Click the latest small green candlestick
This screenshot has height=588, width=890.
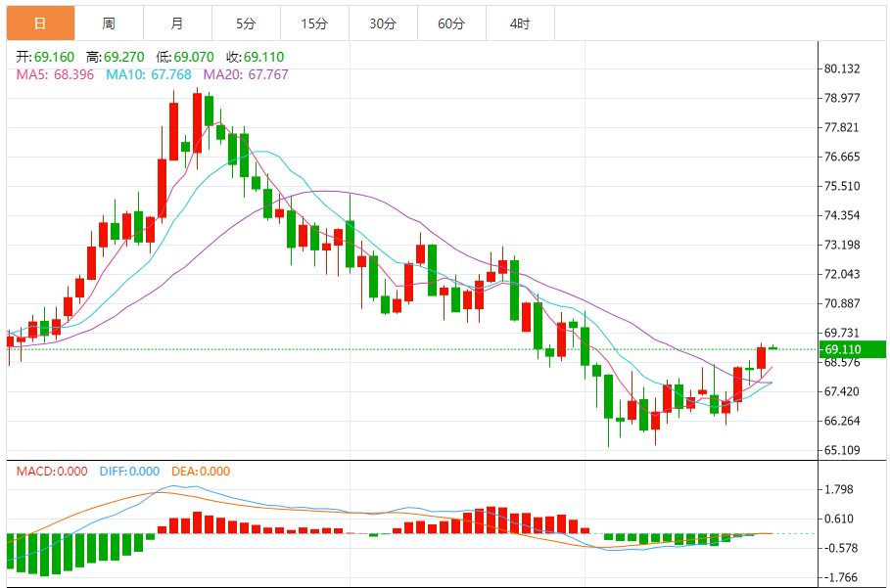(773, 347)
